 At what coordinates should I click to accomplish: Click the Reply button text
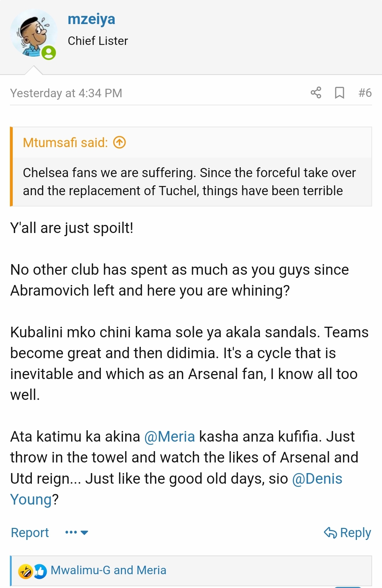pyautogui.click(x=355, y=532)
